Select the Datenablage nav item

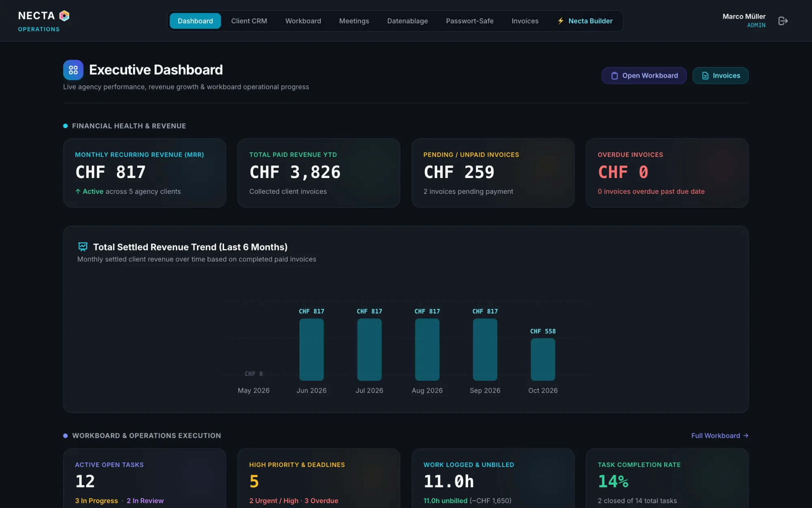click(x=407, y=21)
